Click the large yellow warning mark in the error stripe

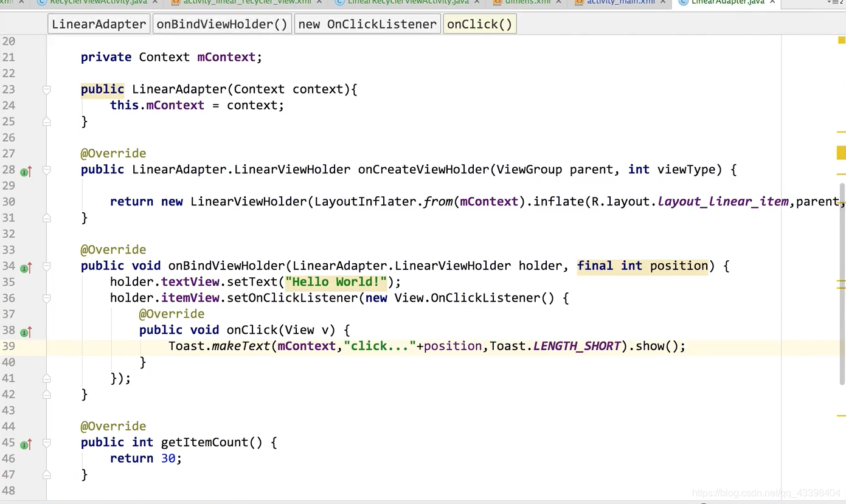coord(841,153)
